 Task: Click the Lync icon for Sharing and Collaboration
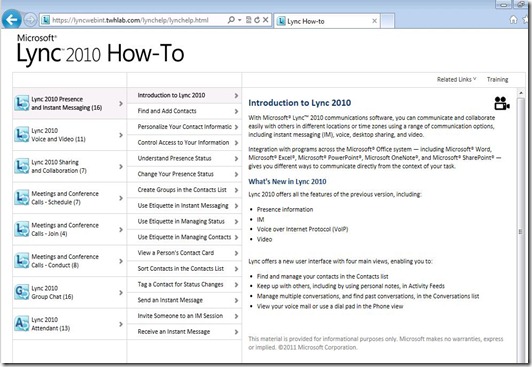(x=22, y=166)
